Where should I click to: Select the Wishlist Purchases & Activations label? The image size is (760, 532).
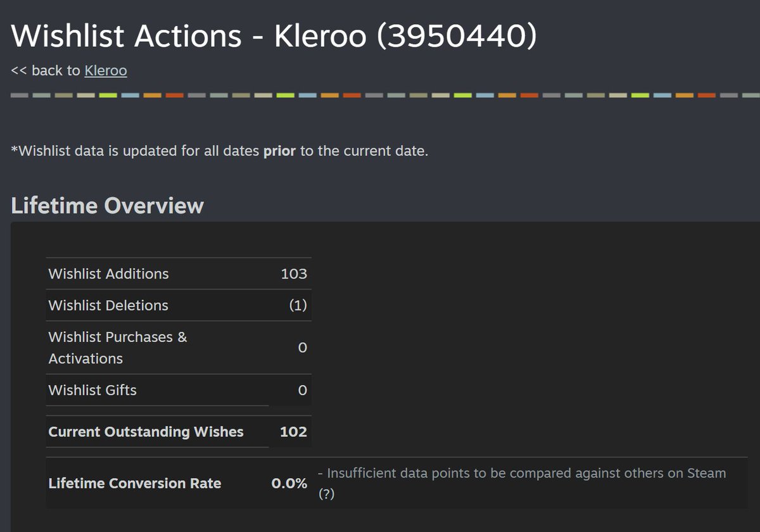coord(118,348)
